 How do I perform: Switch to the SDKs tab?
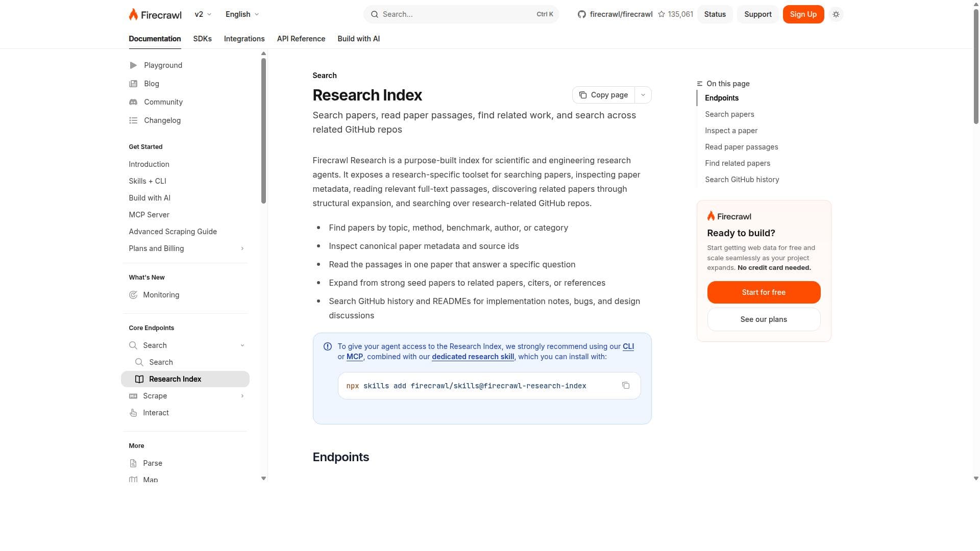[203, 39]
